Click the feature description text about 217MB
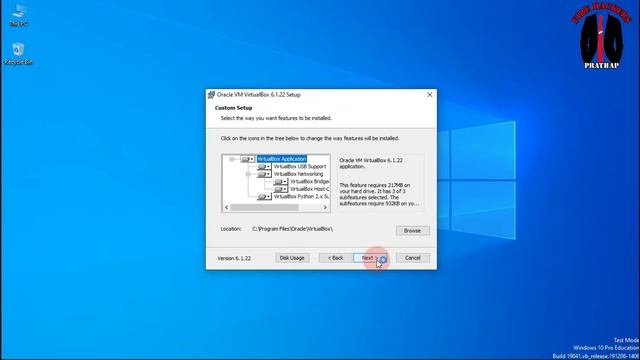 tap(380, 194)
